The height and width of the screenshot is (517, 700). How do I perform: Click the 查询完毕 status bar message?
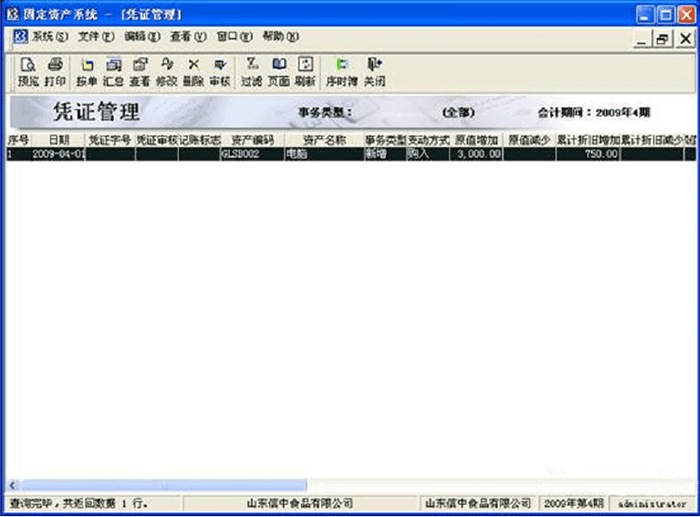coord(79,504)
